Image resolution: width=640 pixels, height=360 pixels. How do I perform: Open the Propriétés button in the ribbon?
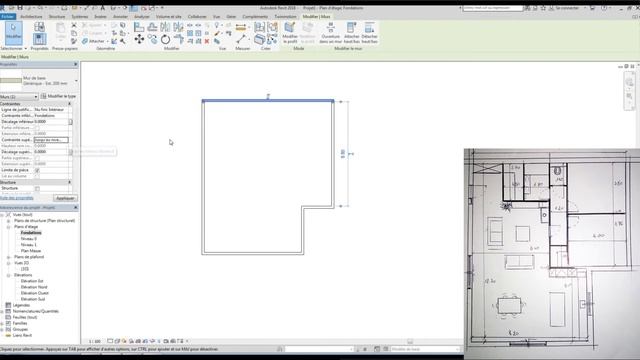(x=40, y=39)
